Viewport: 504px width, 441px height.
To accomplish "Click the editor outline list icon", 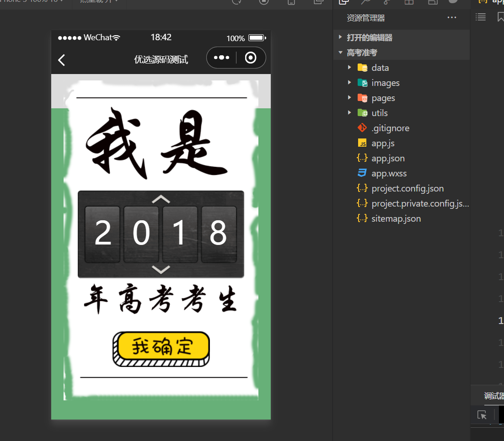I will 481,17.
